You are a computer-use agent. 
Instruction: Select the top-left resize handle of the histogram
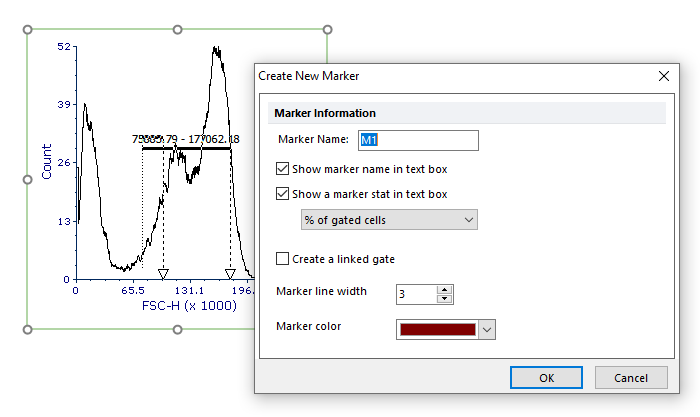[28, 30]
